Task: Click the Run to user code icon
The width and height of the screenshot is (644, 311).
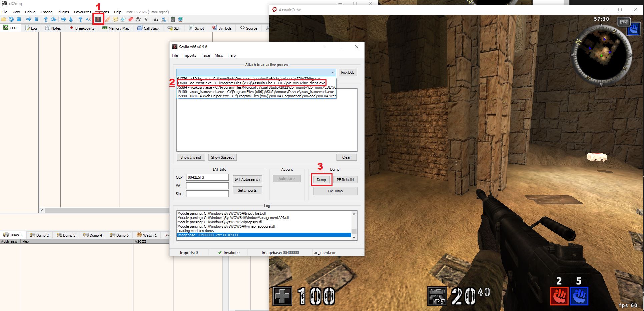Action: (88, 19)
